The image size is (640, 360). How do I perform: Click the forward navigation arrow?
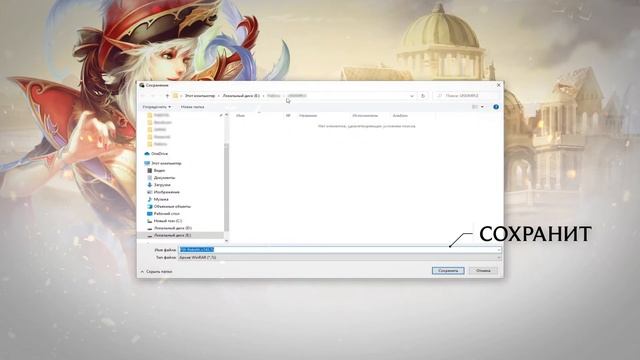[153, 96]
